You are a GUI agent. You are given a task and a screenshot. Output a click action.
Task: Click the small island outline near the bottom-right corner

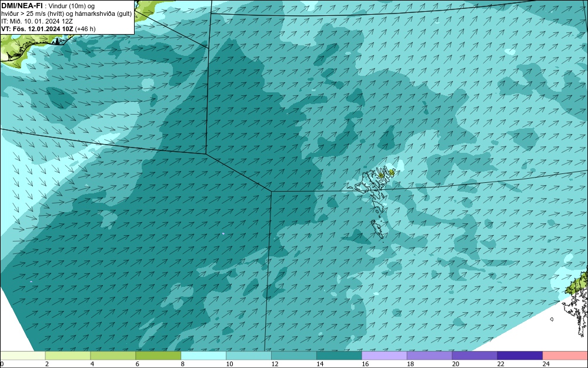point(552,319)
